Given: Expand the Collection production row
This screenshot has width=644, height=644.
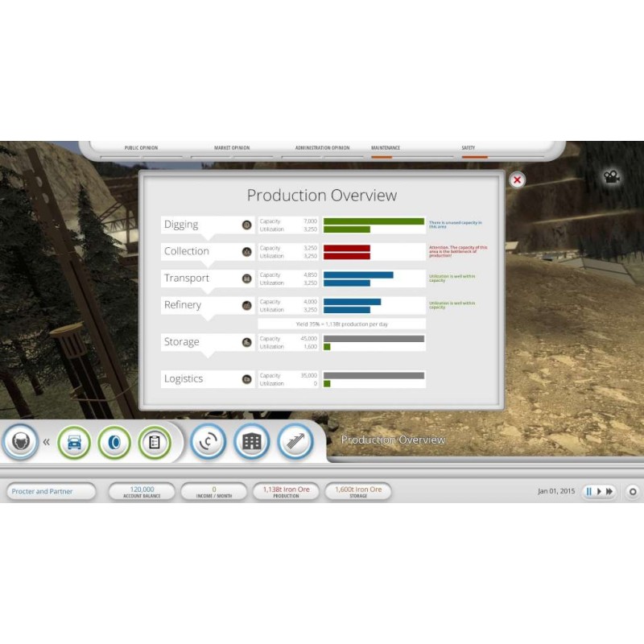Looking at the screenshot, I should tap(187, 252).
